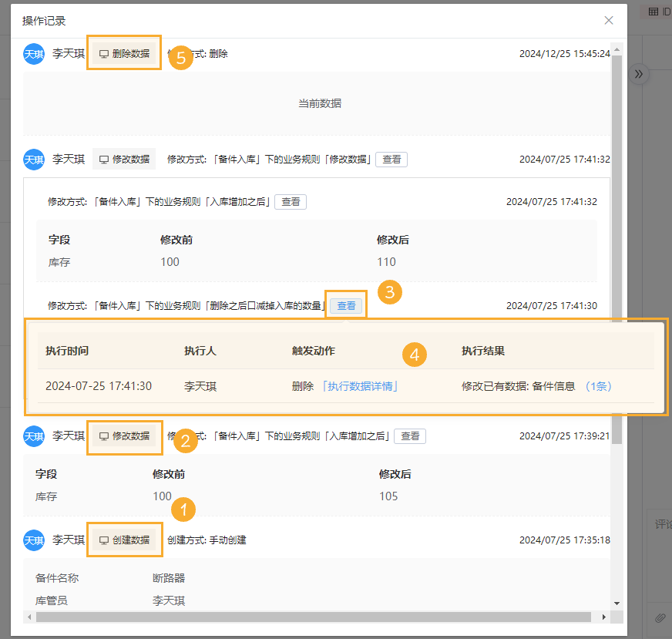Screen dimensions: 672x639
Task: Open details of rule 删除之后口减掉入库的数量
Action: coord(346,304)
